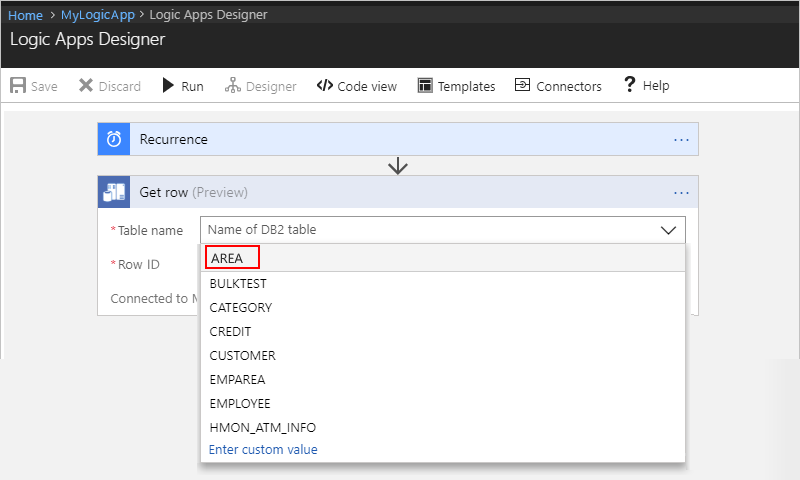Image resolution: width=800 pixels, height=480 pixels.
Task: Collapse the Table name dropdown arrow
Action: [x=668, y=230]
